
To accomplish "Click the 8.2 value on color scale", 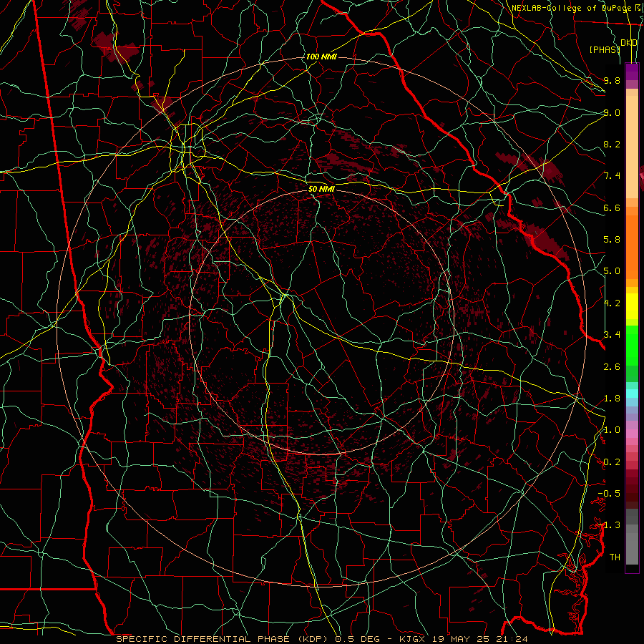I will click(x=612, y=144).
